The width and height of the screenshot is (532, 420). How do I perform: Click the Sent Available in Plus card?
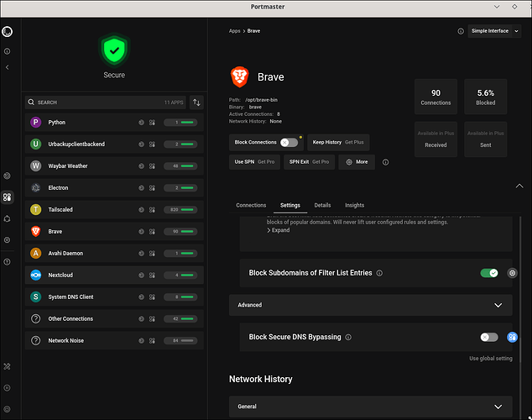click(x=486, y=139)
